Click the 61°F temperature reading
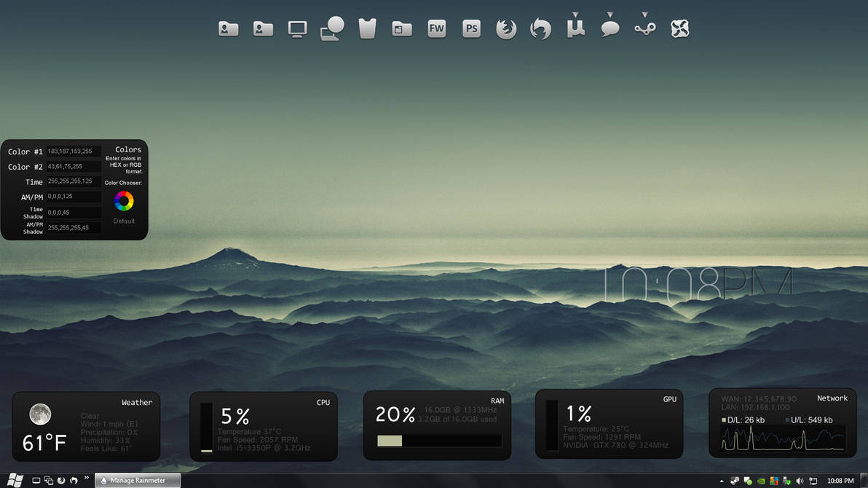The image size is (868, 488). point(44,443)
